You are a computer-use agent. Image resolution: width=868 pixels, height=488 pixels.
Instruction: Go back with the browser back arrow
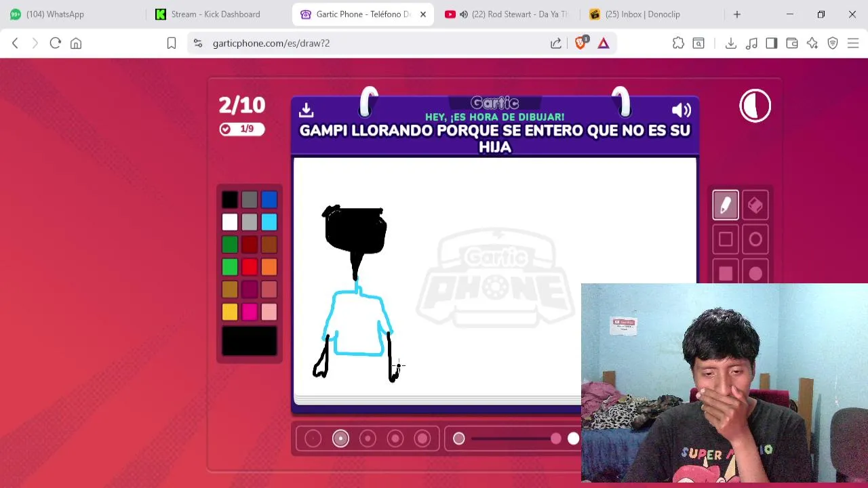(15, 43)
